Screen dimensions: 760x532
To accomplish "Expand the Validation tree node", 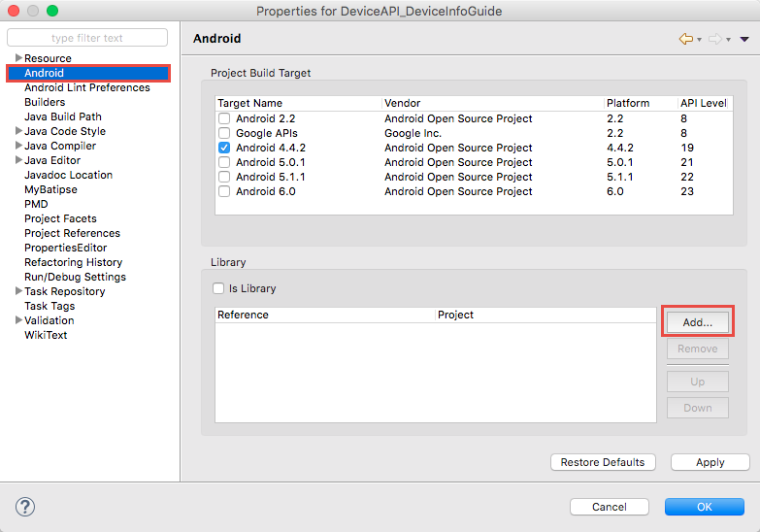I will tap(18, 320).
